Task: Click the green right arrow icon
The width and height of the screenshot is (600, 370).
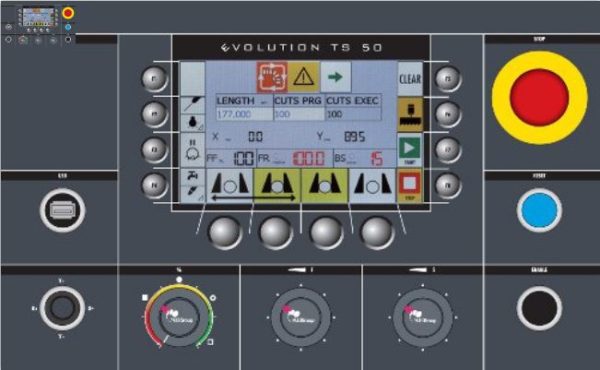Action: coord(335,77)
